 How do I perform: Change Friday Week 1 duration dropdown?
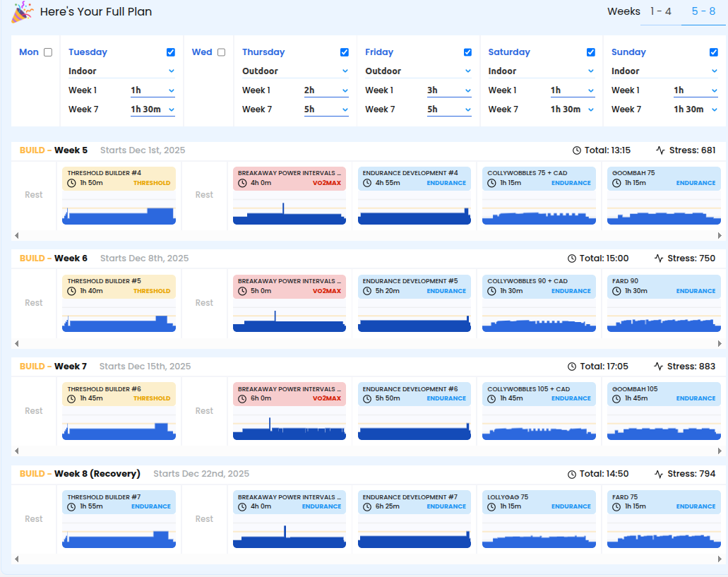[449, 90]
